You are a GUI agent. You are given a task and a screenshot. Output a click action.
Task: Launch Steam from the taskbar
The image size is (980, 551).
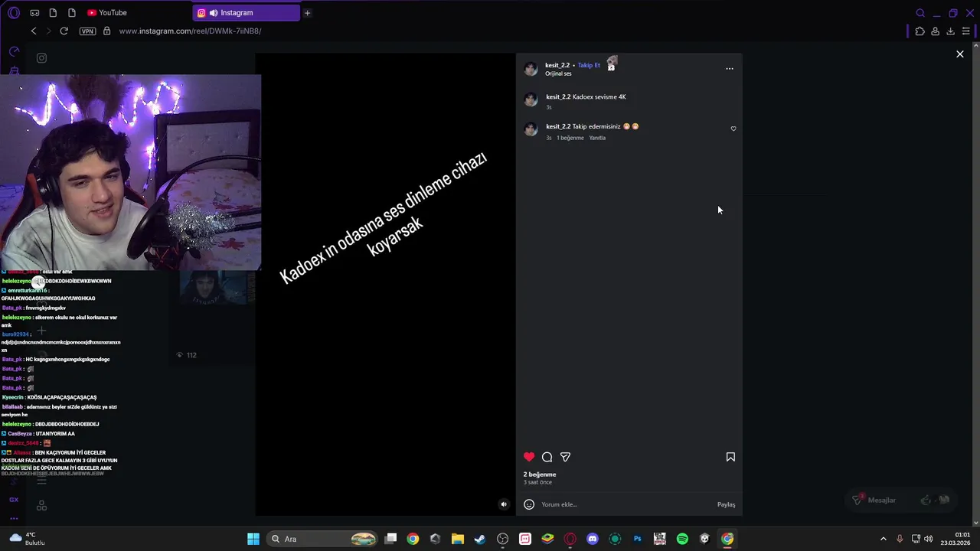[x=480, y=539]
